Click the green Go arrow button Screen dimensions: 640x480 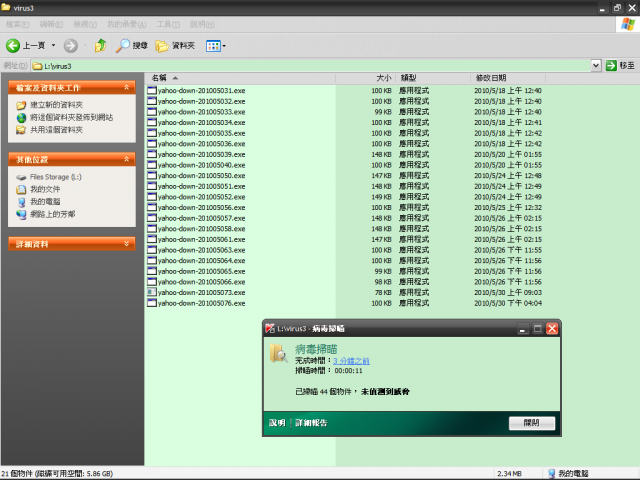pyautogui.click(x=611, y=65)
